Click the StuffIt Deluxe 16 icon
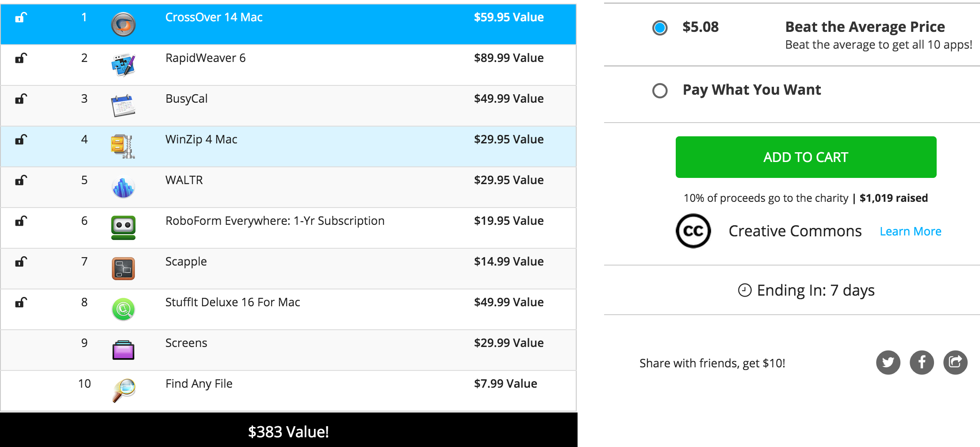Screen dimensions: 980x447 click(x=124, y=309)
